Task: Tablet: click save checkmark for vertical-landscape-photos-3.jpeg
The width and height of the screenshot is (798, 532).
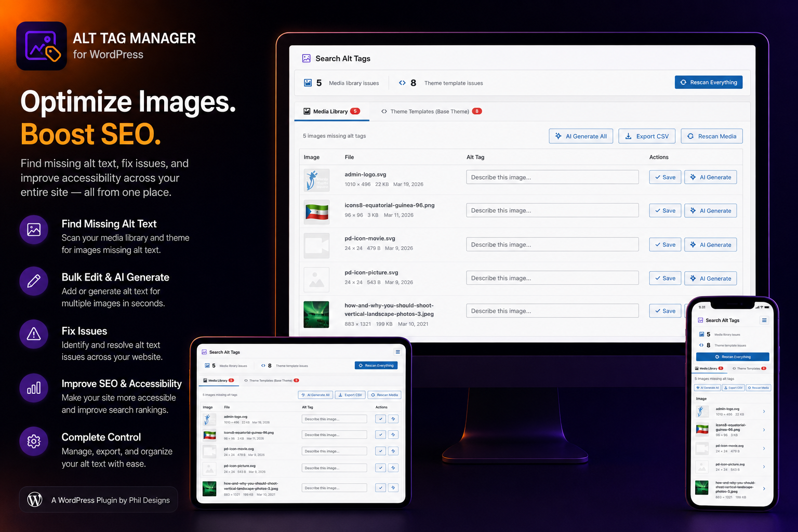Action: 381,488
